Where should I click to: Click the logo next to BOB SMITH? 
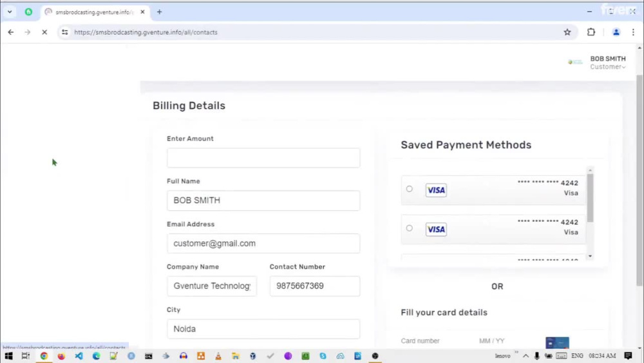pyautogui.click(x=575, y=62)
